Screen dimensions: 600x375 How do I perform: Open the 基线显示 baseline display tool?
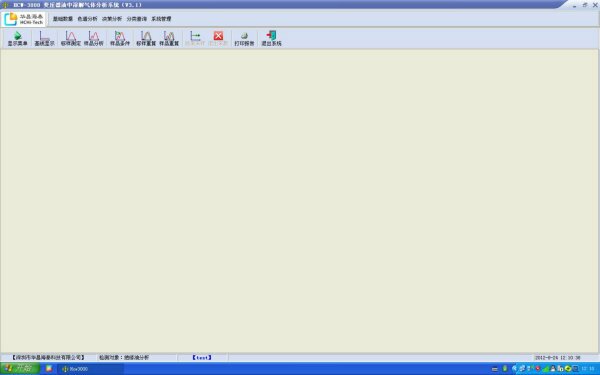pos(44,39)
